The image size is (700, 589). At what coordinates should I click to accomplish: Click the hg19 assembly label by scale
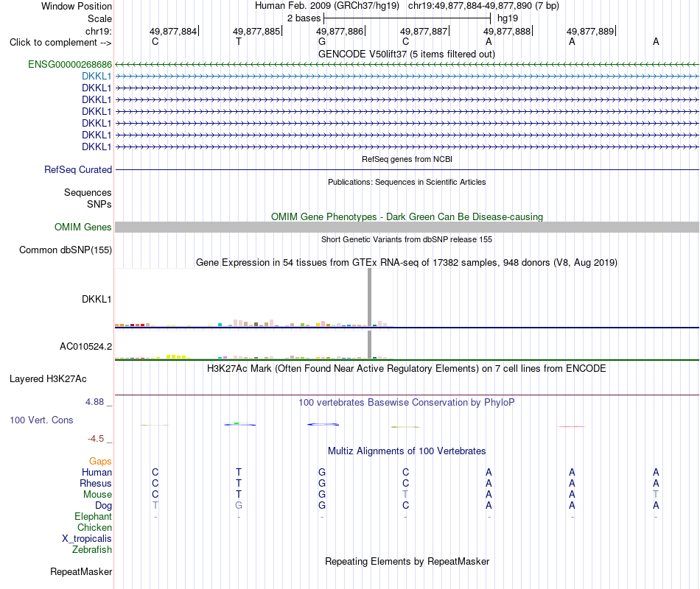508,18
